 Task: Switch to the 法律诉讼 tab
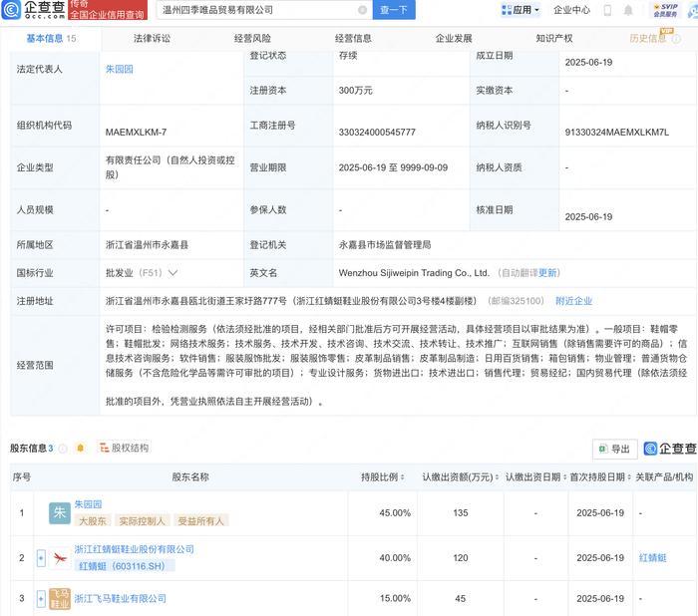point(152,39)
